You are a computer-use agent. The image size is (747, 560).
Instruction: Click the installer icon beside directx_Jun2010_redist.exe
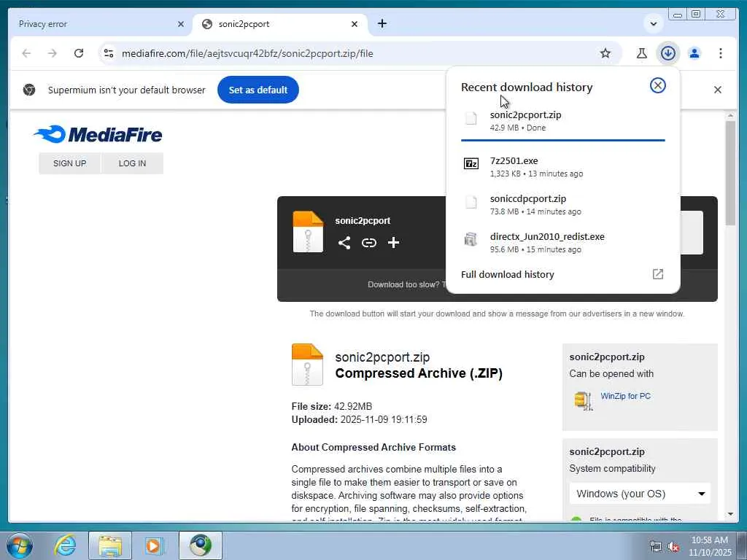coord(471,239)
